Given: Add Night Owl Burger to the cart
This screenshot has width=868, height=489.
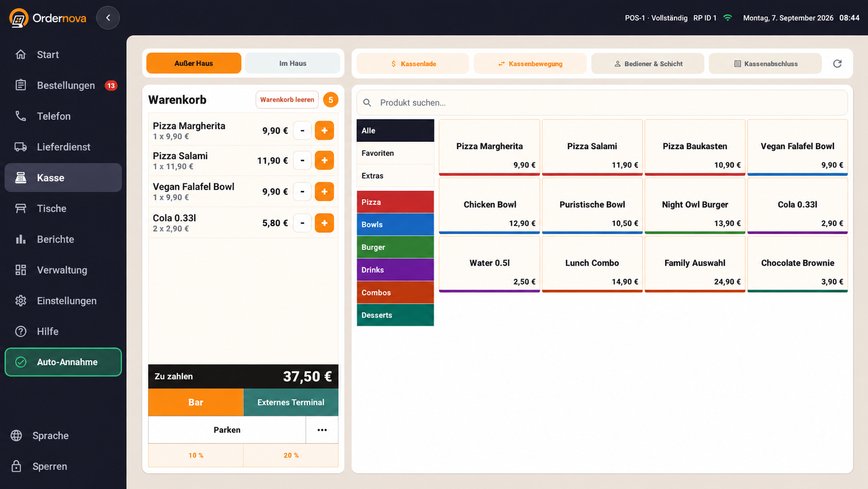Looking at the screenshot, I should coord(695,206).
